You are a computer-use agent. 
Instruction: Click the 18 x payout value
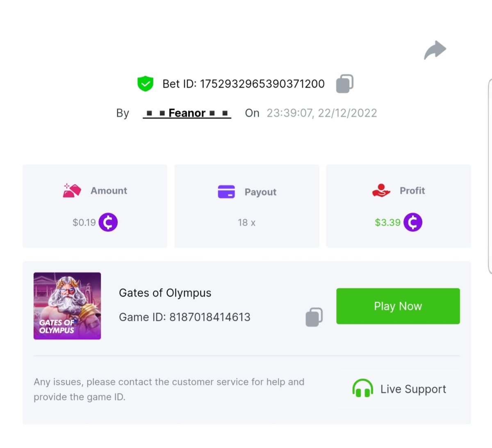coord(246,223)
